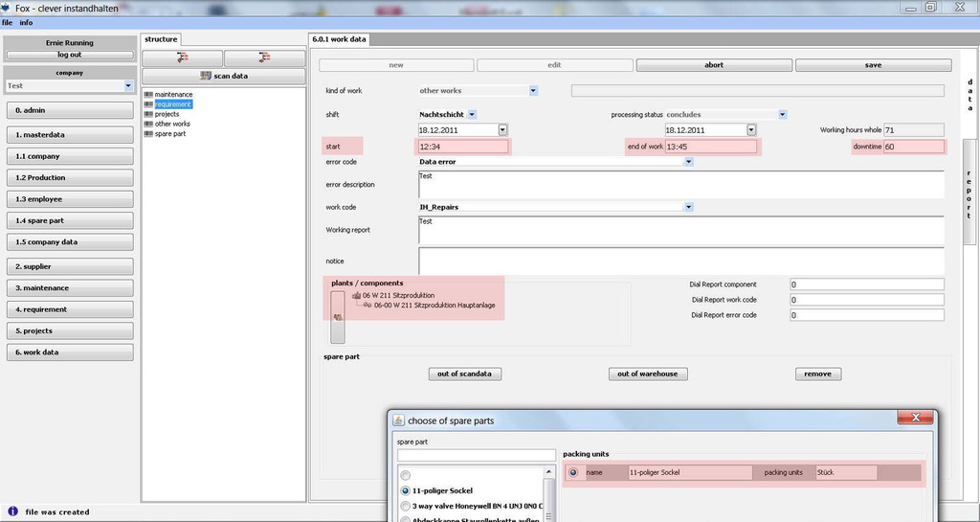Select the packing units name radio button
Screen dimensions: 980x522
pos(573,472)
